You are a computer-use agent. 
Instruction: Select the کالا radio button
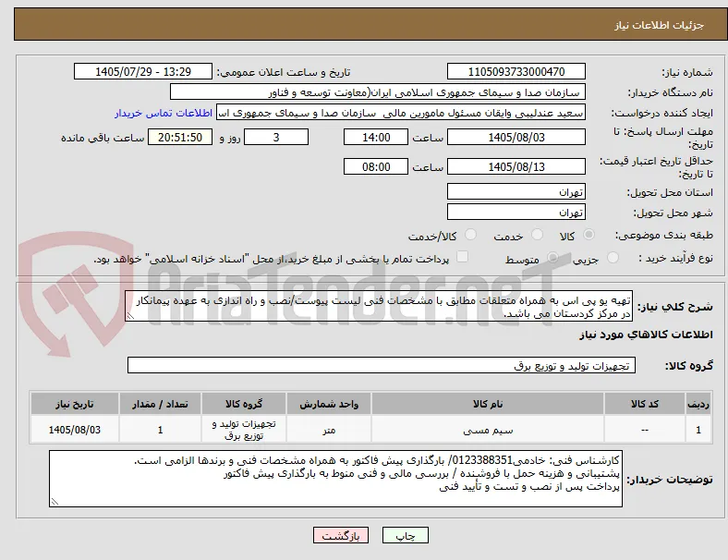point(588,235)
